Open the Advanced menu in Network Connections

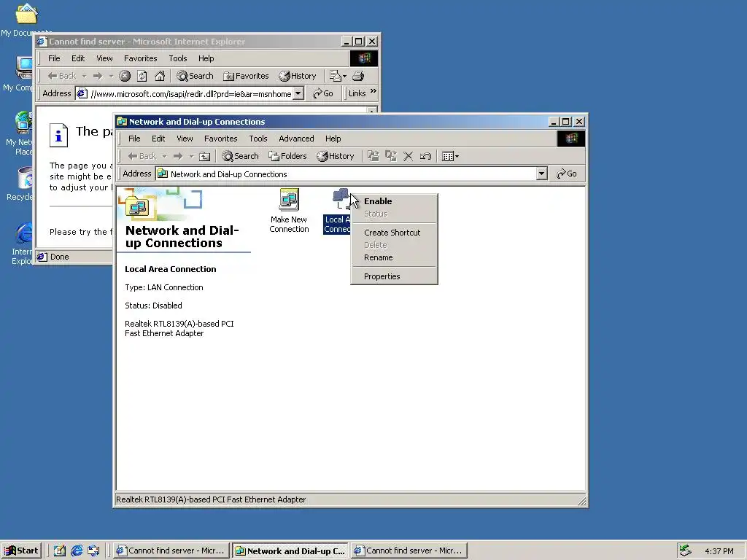(296, 139)
